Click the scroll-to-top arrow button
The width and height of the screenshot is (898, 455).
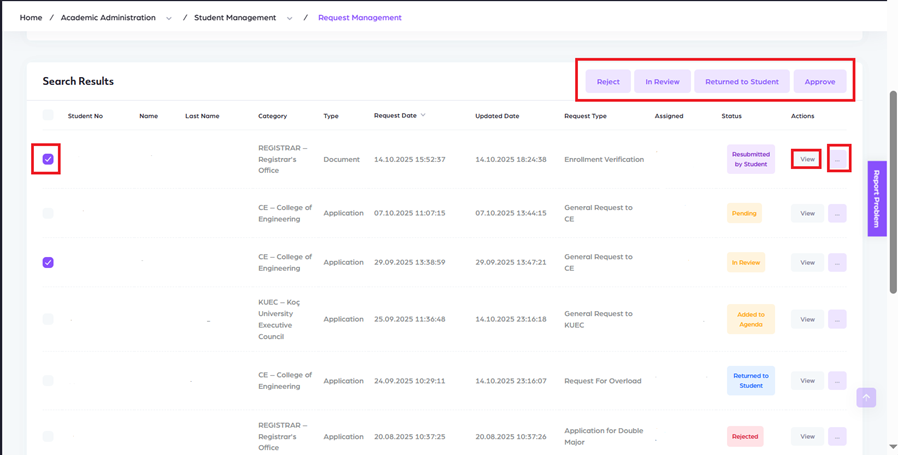point(866,397)
